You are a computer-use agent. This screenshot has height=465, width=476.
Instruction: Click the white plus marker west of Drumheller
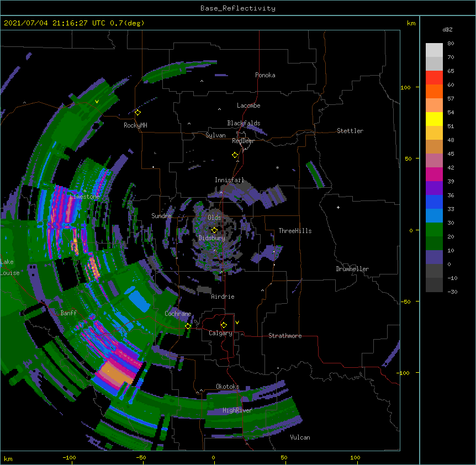338,207
